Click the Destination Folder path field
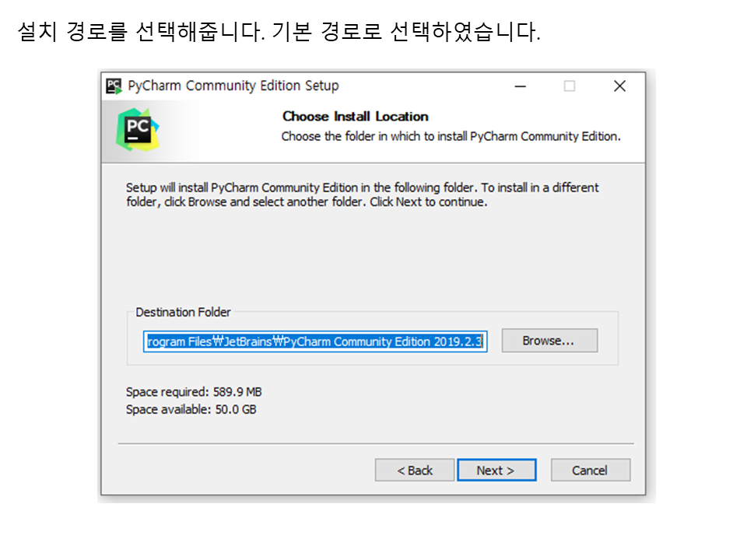Image resolution: width=747 pixels, height=560 pixels. [x=315, y=341]
